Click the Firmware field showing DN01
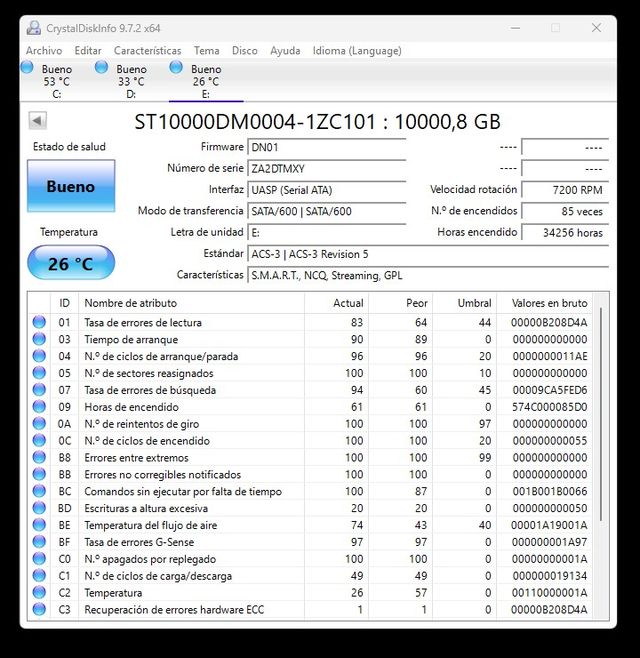The height and width of the screenshot is (658, 640). (x=327, y=147)
